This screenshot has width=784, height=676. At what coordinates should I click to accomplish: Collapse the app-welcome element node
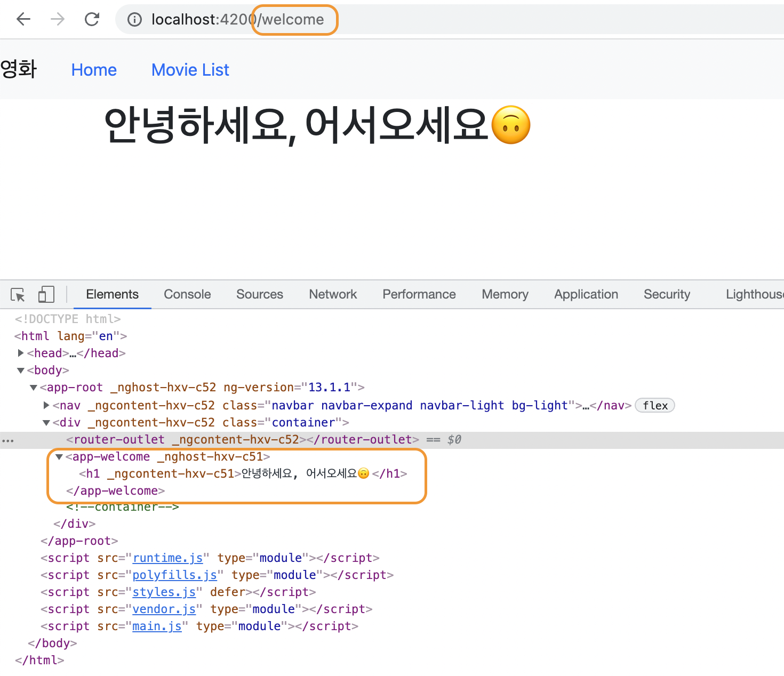pyautogui.click(x=59, y=457)
